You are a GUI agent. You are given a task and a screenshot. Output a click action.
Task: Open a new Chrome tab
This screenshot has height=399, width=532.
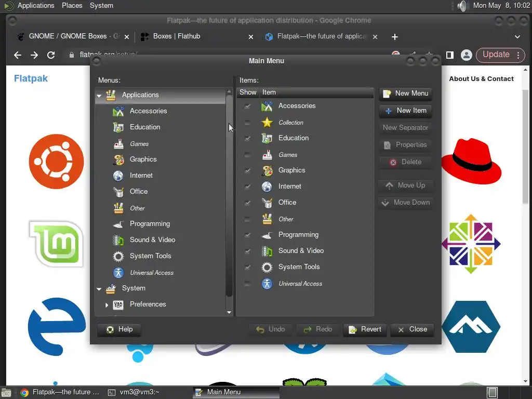coord(395,37)
